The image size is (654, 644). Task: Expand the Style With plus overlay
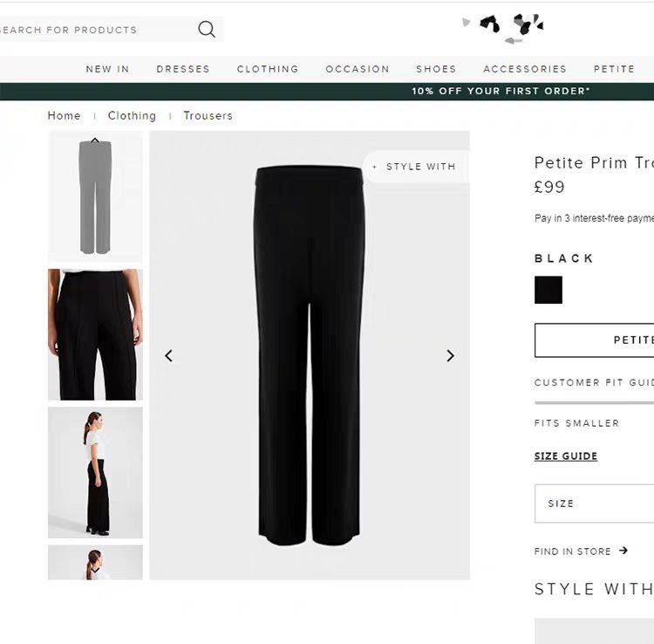click(x=416, y=167)
